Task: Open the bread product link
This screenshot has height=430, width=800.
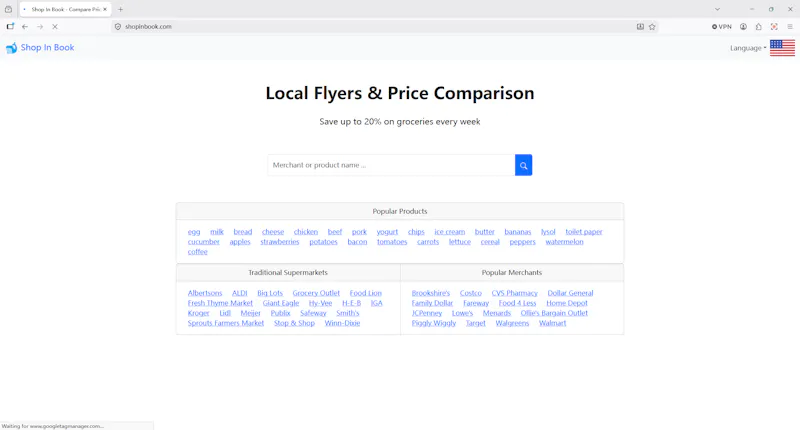Action: click(243, 232)
